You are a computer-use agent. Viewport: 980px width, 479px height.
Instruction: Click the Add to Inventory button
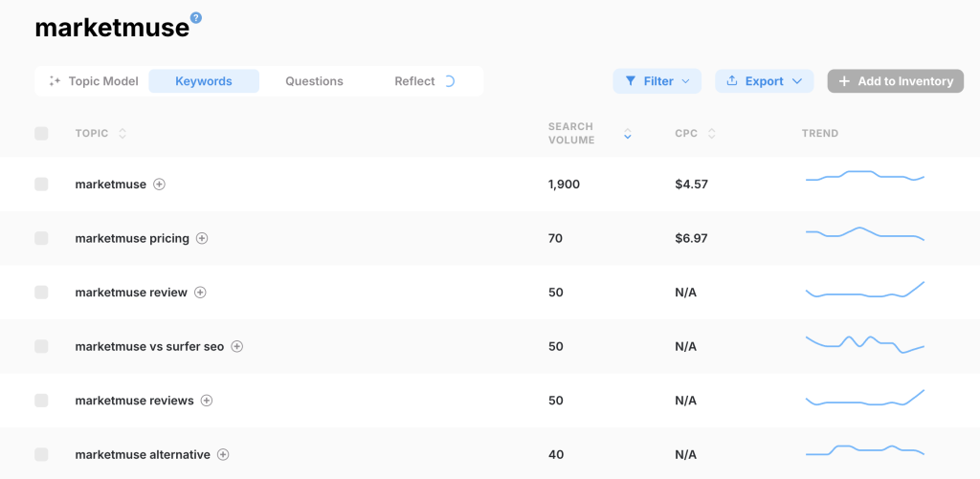(896, 81)
